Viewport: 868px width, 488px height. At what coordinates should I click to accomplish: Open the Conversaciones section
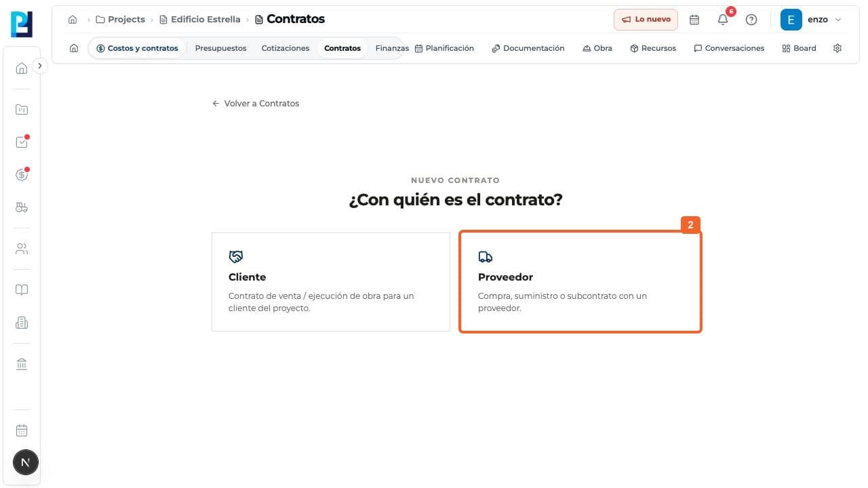[729, 48]
